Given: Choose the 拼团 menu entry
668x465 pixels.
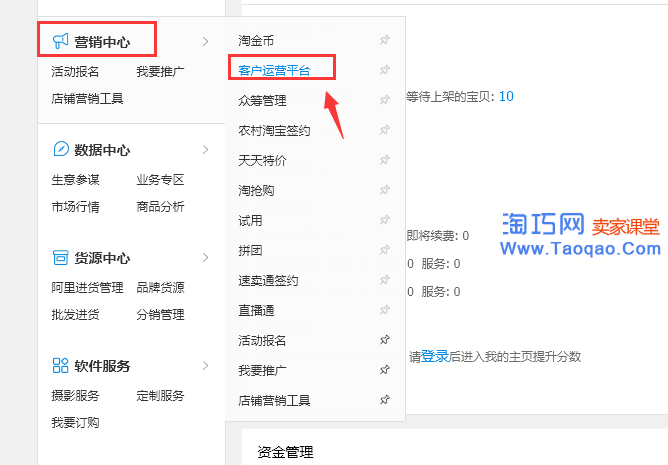Looking at the screenshot, I should 250,250.
